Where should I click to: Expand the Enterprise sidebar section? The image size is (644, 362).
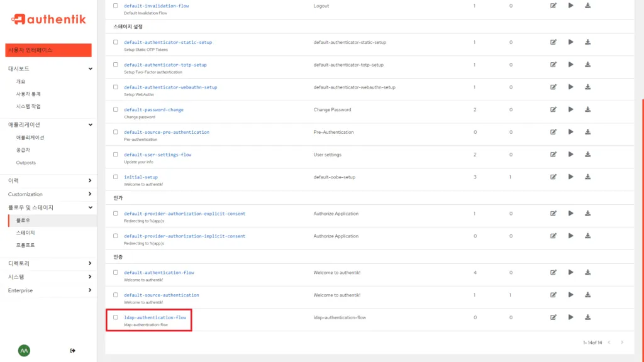(x=47, y=290)
